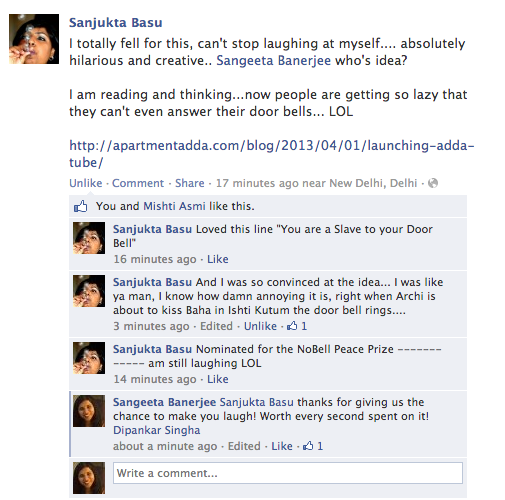Screen dimensions: 505x500
Task: Click avatar beside NoBell Peace Prize comment
Action: [89, 358]
